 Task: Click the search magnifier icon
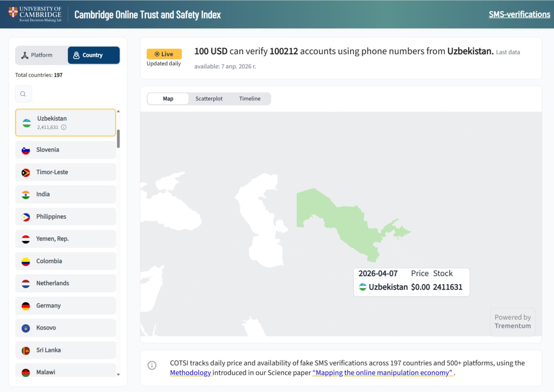(x=23, y=94)
